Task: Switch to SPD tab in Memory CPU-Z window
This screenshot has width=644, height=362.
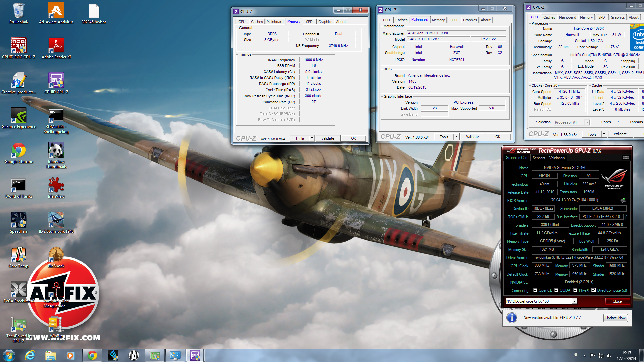Action: [x=309, y=22]
